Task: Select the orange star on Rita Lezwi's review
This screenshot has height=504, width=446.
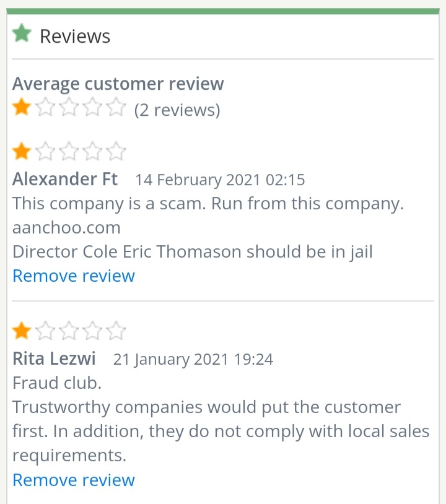Action: point(20,330)
